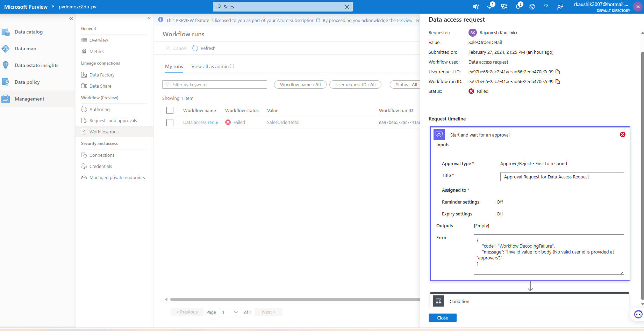Go to Next page
This screenshot has height=331, width=644.
269,312
